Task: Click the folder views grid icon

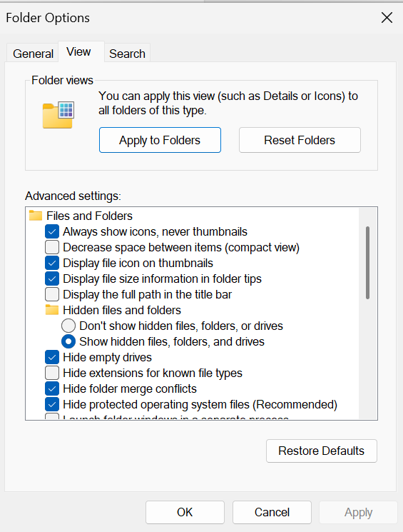Action: [x=58, y=115]
